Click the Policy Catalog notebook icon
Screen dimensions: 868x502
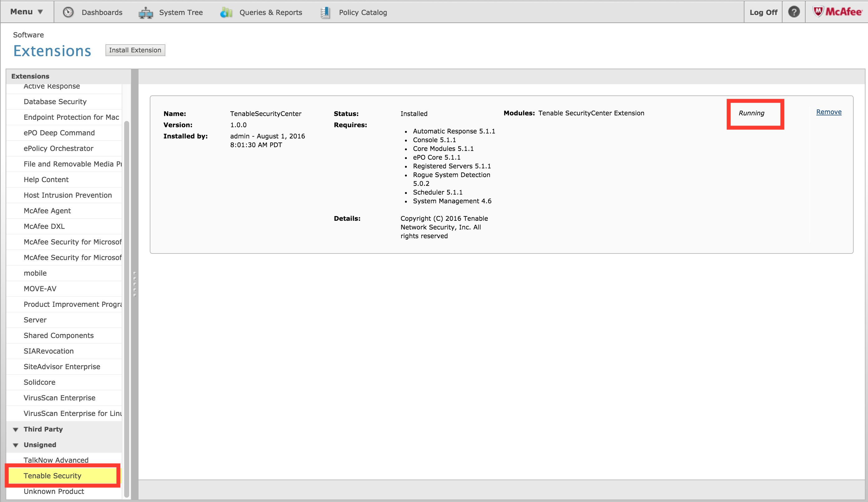tap(325, 13)
